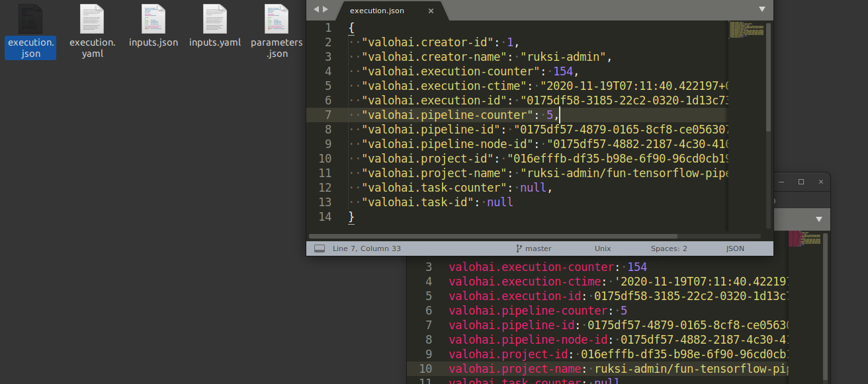Click the vertical scrollbar of front editor
The image size is (868, 384).
point(768,78)
